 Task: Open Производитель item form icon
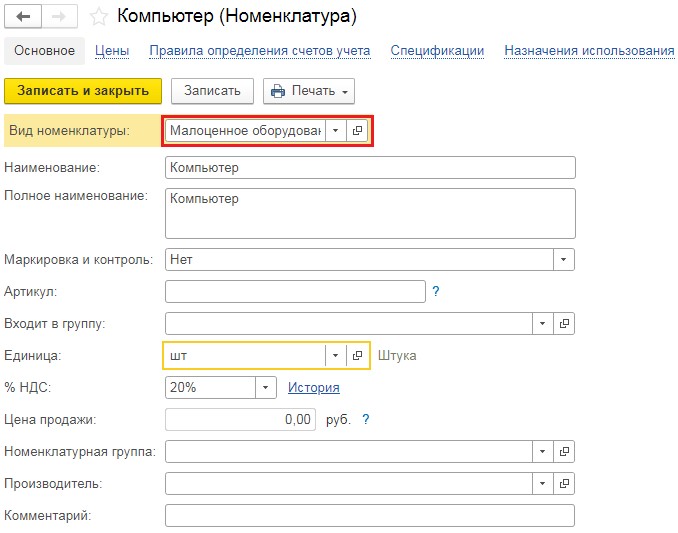(564, 483)
